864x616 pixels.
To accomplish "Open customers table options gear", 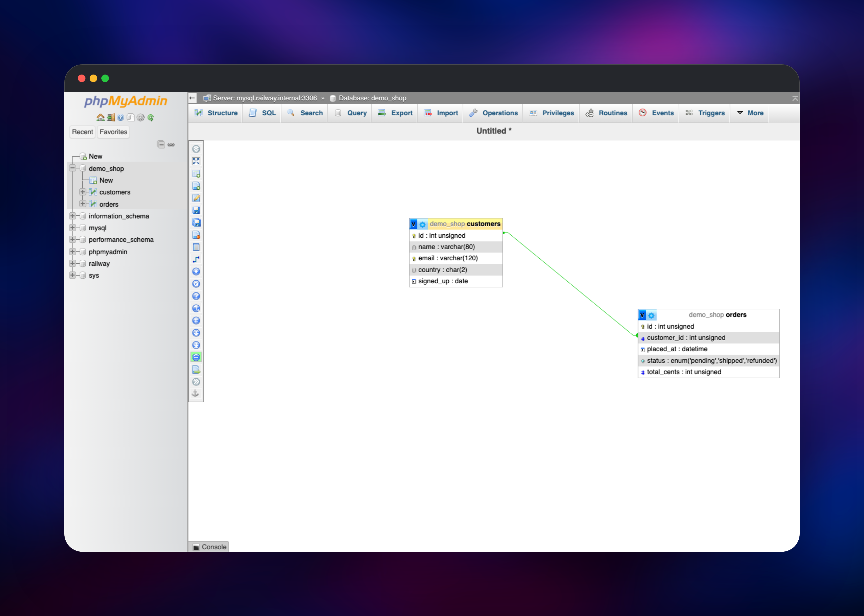I will coord(423,224).
